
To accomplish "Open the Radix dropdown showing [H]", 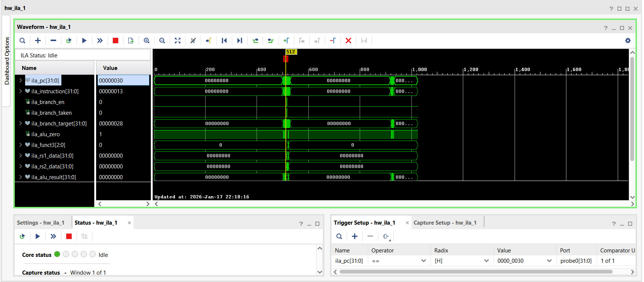I will click(x=462, y=261).
